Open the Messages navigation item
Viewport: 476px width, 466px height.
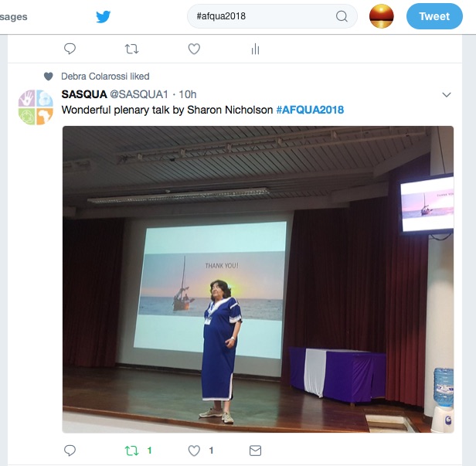pyautogui.click(x=14, y=17)
